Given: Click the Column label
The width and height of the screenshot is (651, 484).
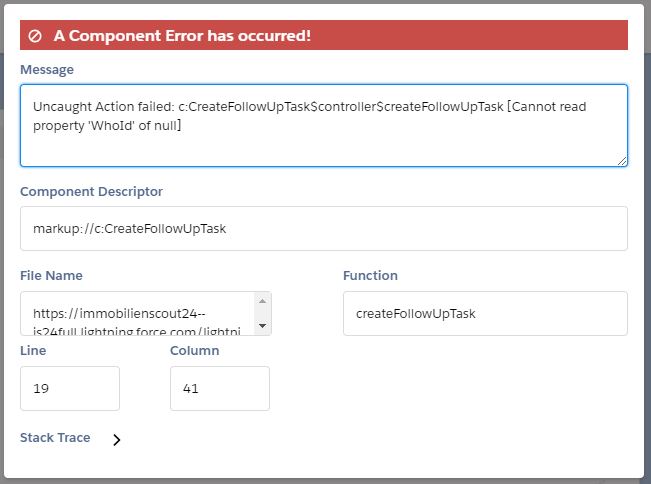Looking at the screenshot, I should [195, 350].
